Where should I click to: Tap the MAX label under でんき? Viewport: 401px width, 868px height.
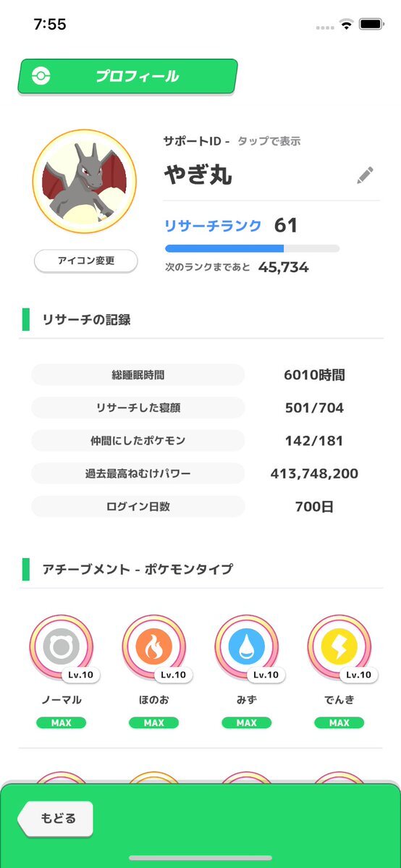(x=339, y=722)
